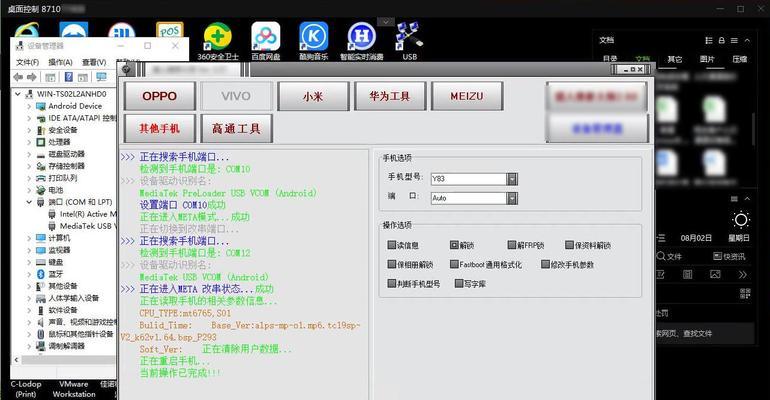The width and height of the screenshot is (770, 400).
Task: Expand the 键盘 node in Device Manager
Action: coord(29,262)
